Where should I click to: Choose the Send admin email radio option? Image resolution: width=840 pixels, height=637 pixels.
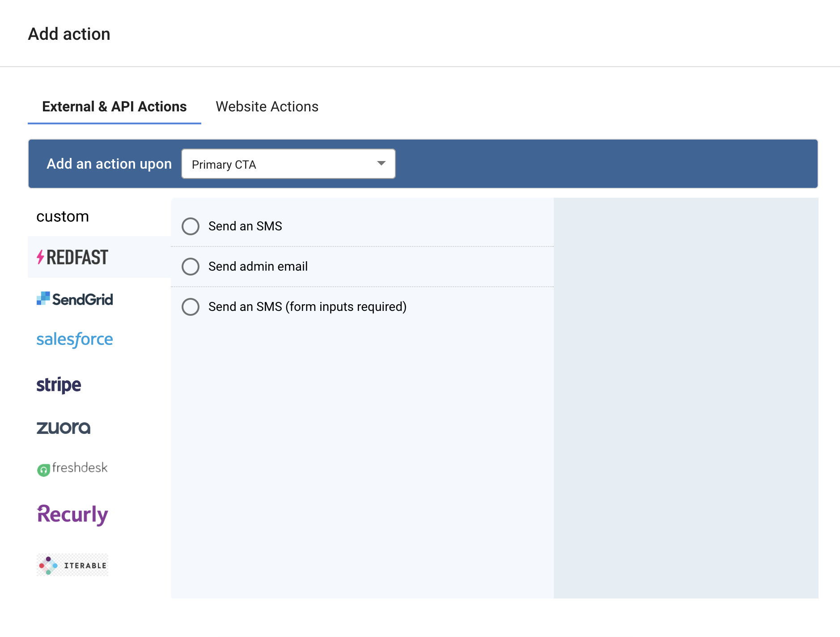(191, 267)
